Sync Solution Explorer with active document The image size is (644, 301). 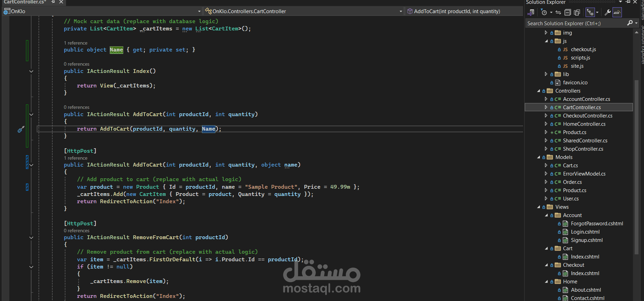pyautogui.click(x=558, y=12)
